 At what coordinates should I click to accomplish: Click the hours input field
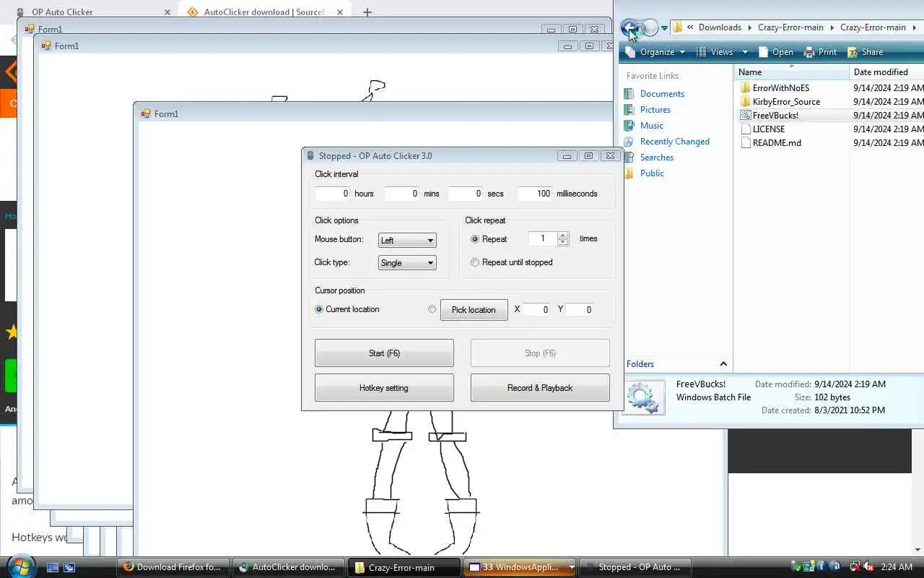click(x=333, y=194)
